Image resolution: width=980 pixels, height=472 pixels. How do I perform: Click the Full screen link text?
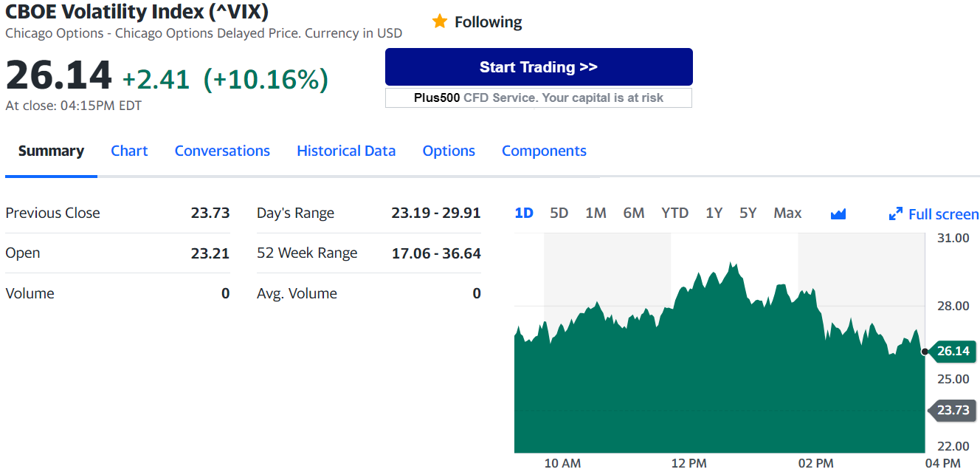(x=943, y=214)
